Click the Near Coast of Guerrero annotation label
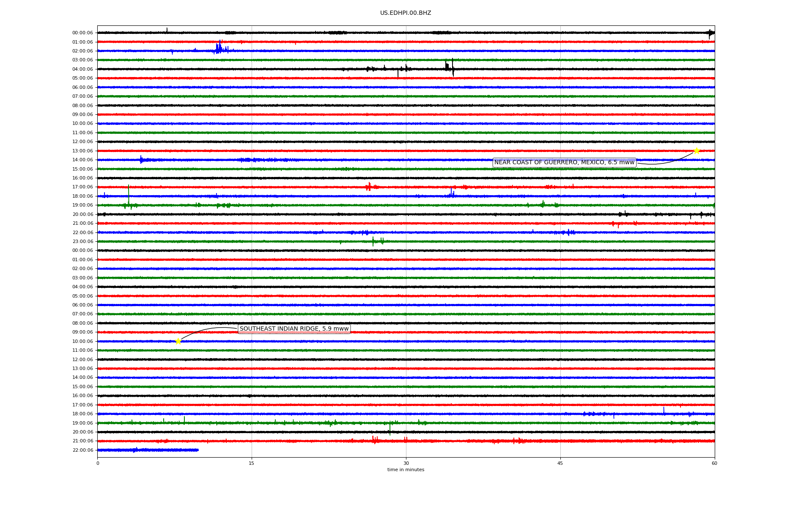 [564, 163]
